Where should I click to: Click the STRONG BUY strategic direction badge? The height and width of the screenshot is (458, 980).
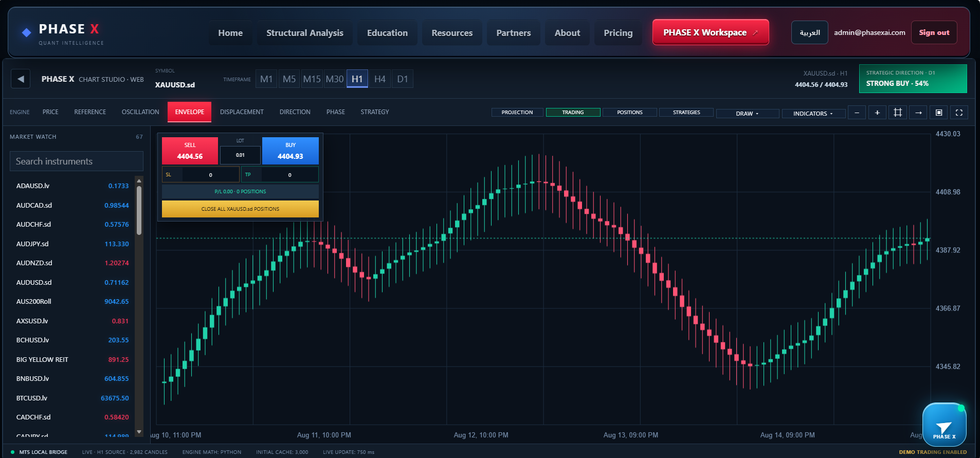[x=913, y=79]
